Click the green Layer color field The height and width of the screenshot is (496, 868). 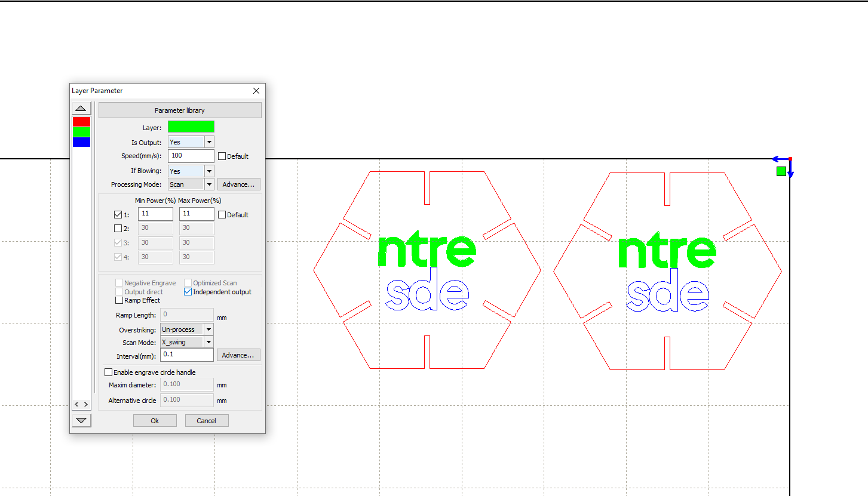pos(191,127)
